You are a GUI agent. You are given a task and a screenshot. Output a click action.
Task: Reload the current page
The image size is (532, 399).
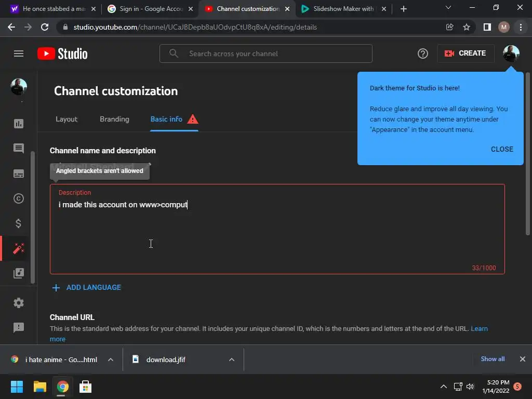(x=45, y=27)
